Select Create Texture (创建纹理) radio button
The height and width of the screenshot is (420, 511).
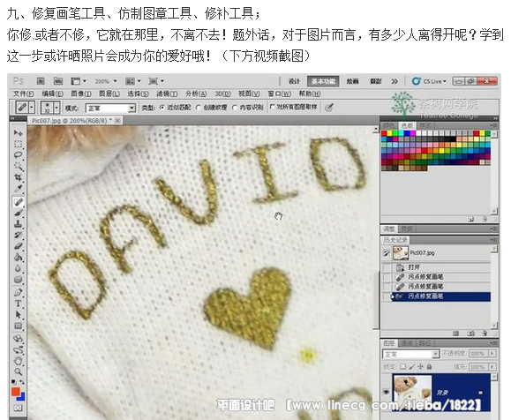point(199,107)
